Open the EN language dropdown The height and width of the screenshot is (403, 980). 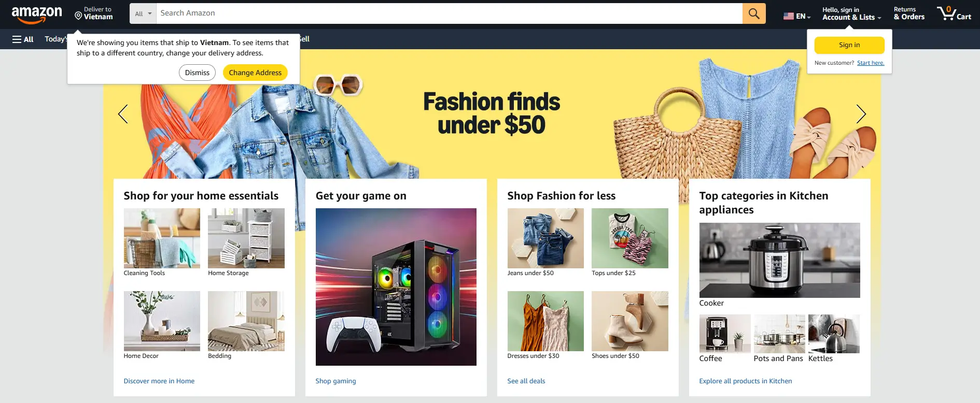click(x=797, y=16)
